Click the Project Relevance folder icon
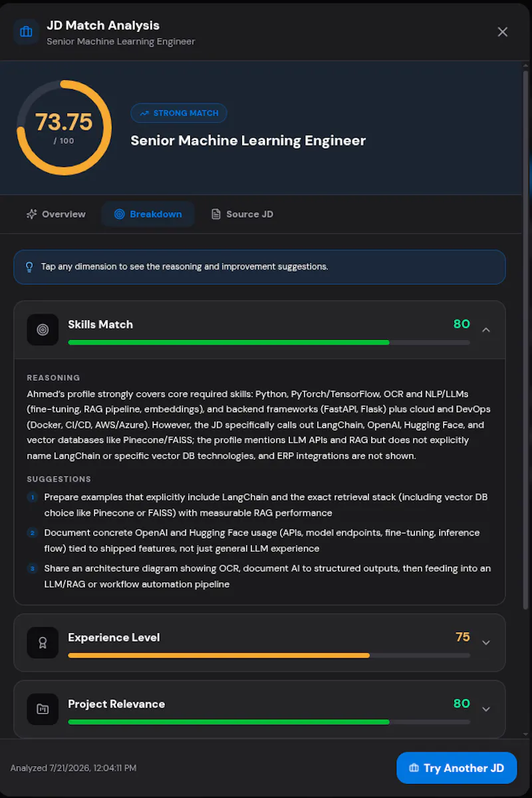This screenshot has height=798, width=532. (x=43, y=709)
